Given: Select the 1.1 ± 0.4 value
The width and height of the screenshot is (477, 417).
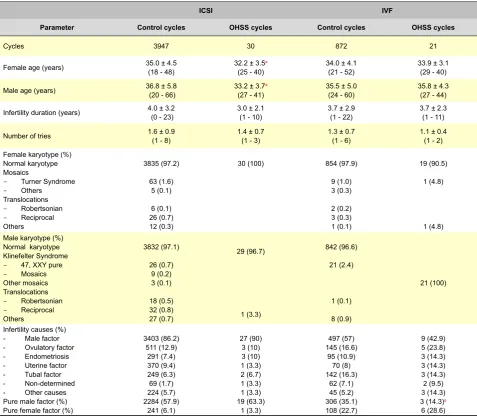Looking at the screenshot, I should pyautogui.click(x=433, y=132).
